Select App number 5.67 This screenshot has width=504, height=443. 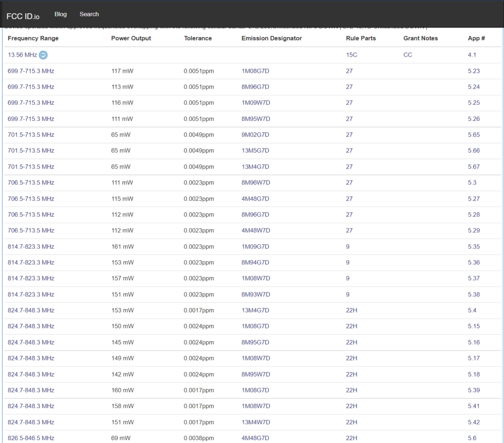pyautogui.click(x=474, y=167)
